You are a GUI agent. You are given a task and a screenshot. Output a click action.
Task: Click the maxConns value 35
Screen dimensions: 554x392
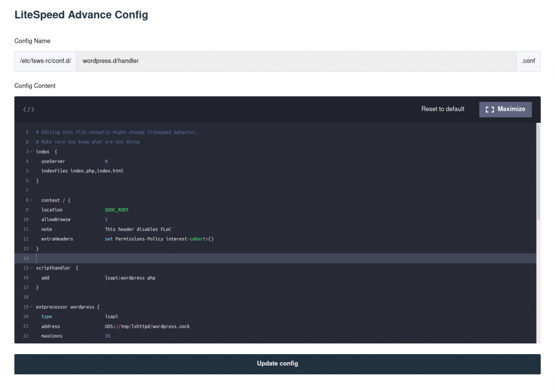108,336
